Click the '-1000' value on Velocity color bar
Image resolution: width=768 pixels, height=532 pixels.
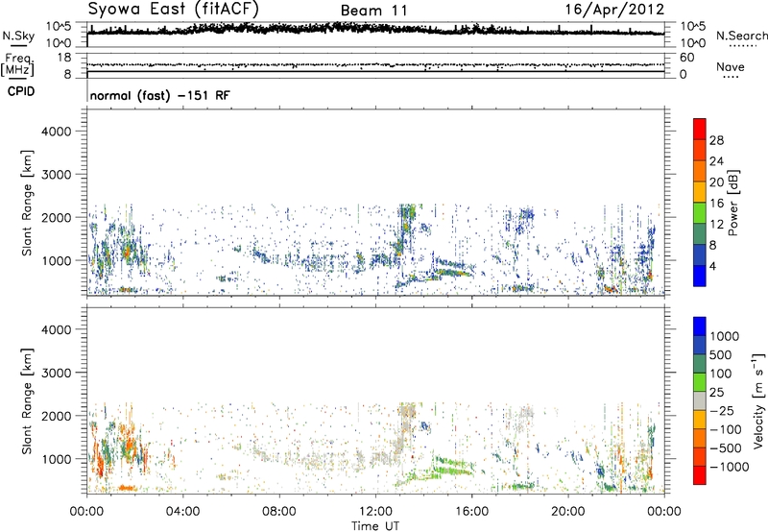click(729, 467)
